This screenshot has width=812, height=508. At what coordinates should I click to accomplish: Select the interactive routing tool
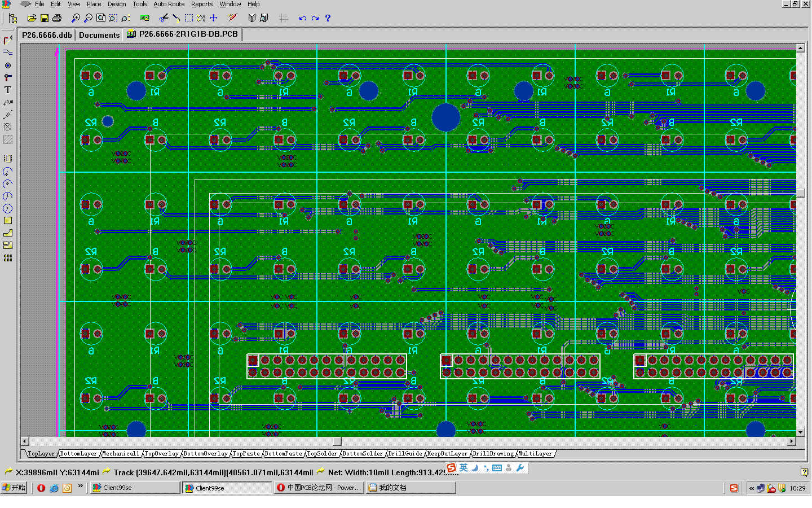tap(8, 40)
